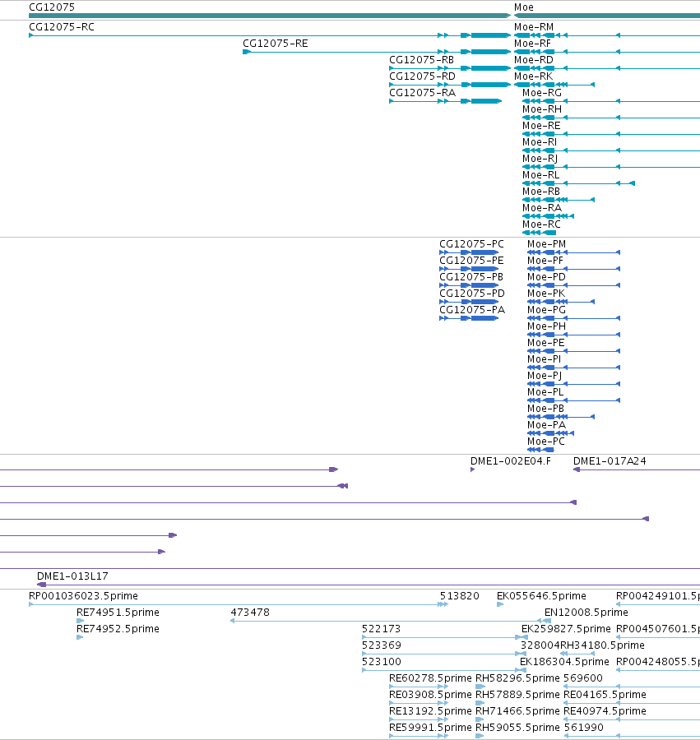The height and width of the screenshot is (740, 700).
Task: Open the Moe-PA protein label
Action: point(547,425)
